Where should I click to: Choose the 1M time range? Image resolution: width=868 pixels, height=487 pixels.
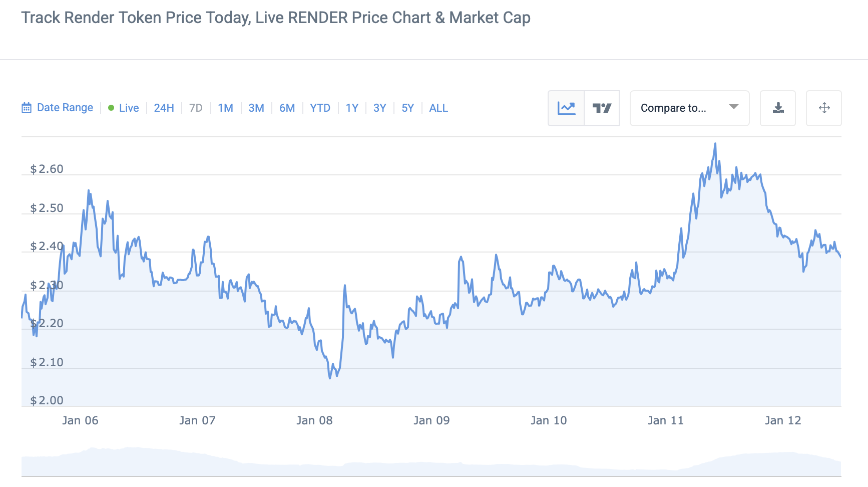click(x=225, y=108)
